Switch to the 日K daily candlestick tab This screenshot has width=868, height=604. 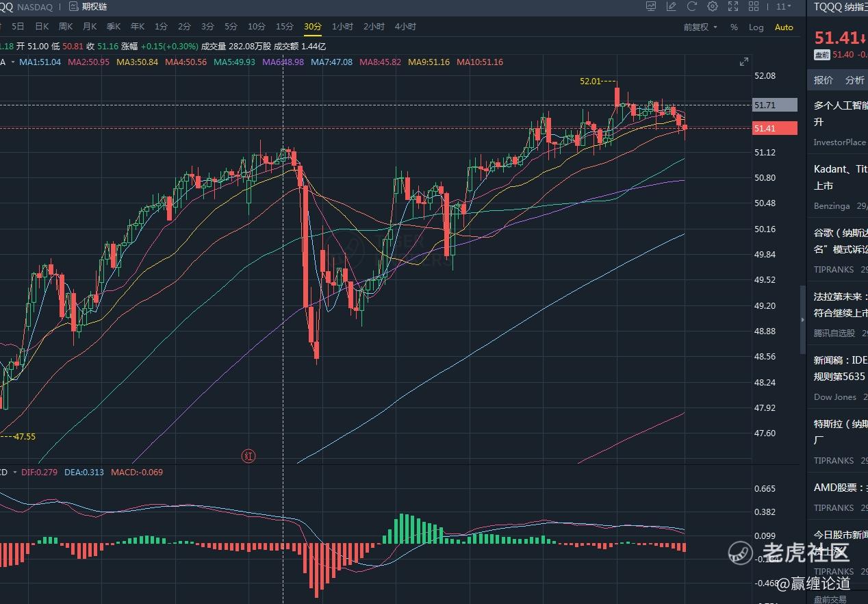42,27
